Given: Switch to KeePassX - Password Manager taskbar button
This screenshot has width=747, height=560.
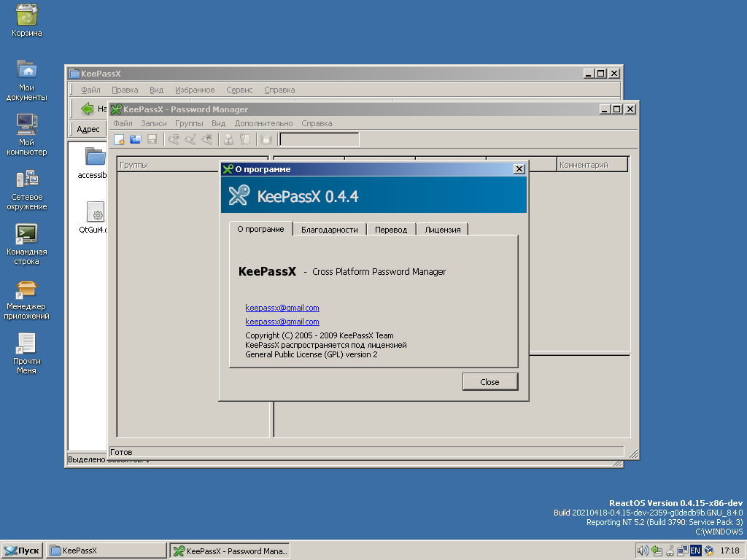Looking at the screenshot, I should pos(230,551).
